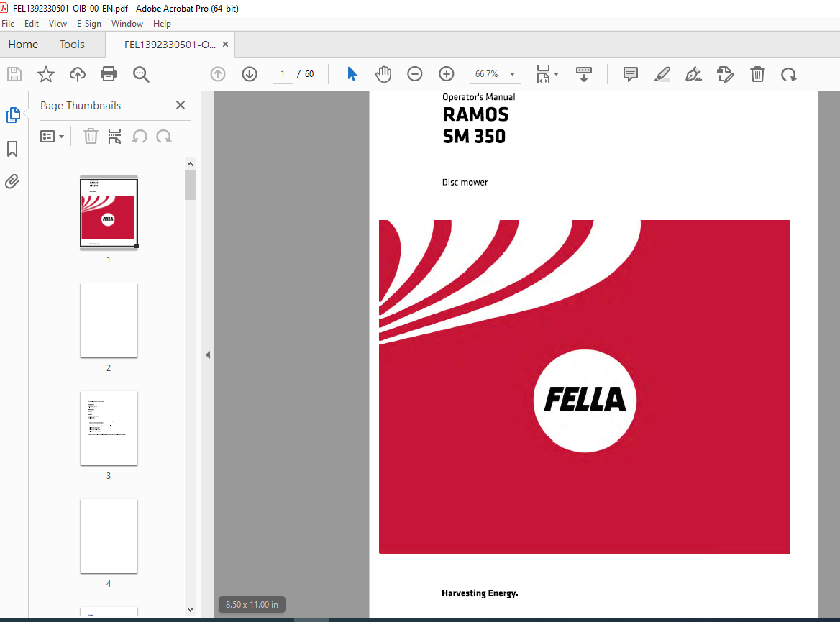Open the View menu

point(58,24)
